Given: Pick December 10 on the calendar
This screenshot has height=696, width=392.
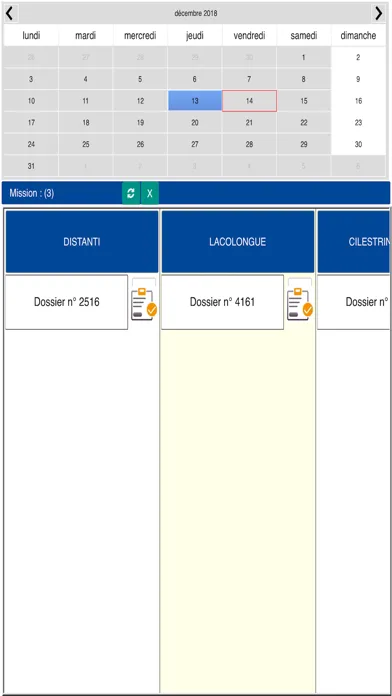Looking at the screenshot, I should coord(31,101).
